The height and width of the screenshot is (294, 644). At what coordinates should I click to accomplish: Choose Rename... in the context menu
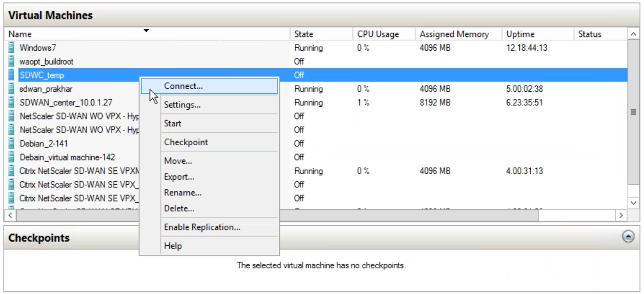[x=209, y=193]
